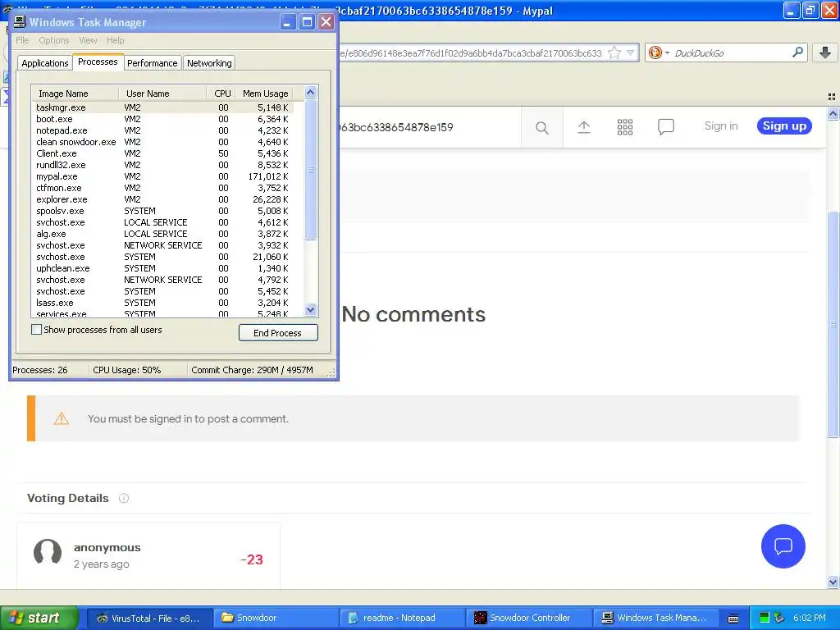Click the Voting Details info icon

click(124, 498)
